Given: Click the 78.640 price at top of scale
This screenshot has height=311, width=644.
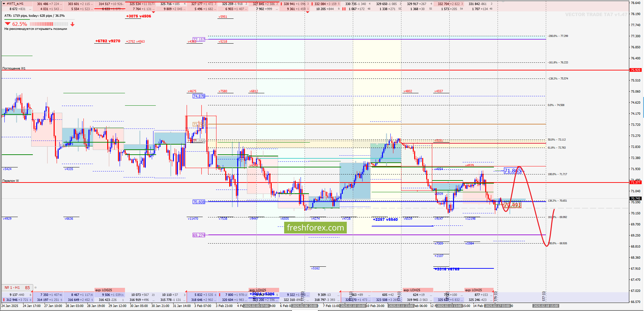Looking at the screenshot, I should [636, 3].
